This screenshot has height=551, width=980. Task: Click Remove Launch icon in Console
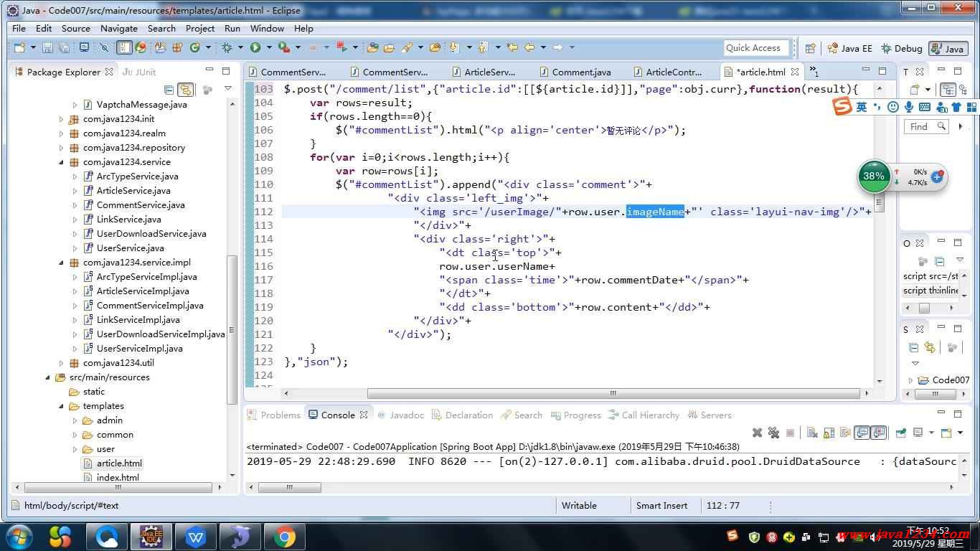click(x=757, y=433)
